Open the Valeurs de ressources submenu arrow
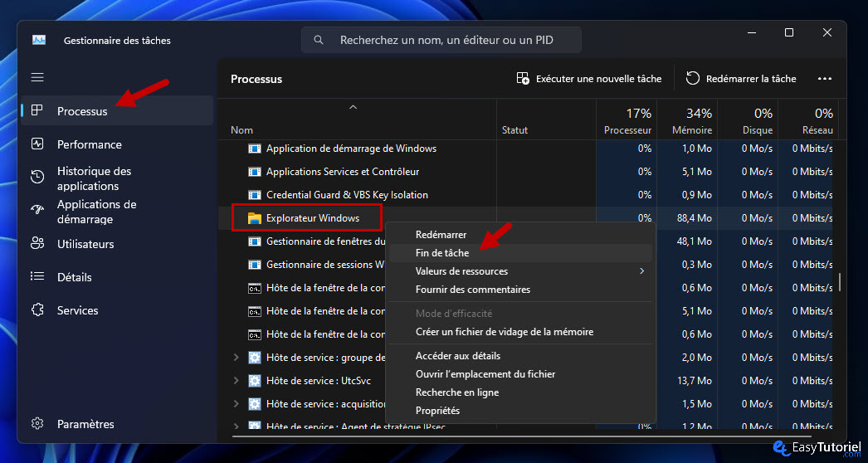Screen dimensions: 868x463 [642, 271]
